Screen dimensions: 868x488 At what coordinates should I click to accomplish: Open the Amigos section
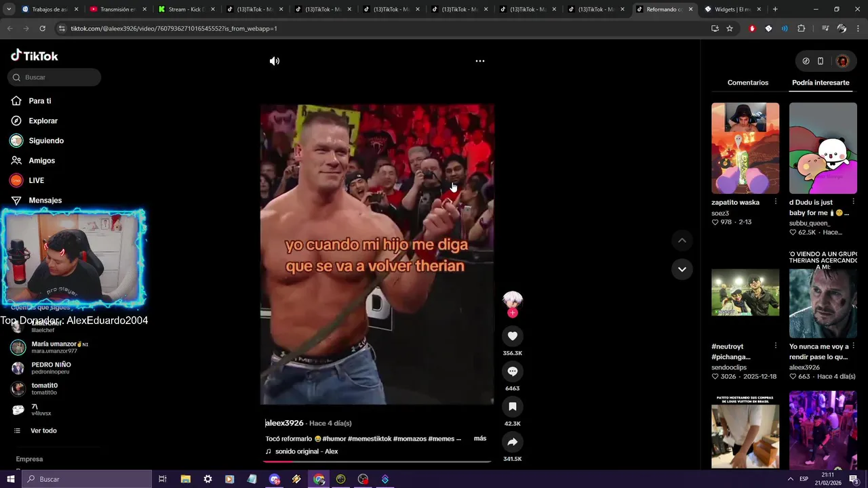(x=41, y=161)
